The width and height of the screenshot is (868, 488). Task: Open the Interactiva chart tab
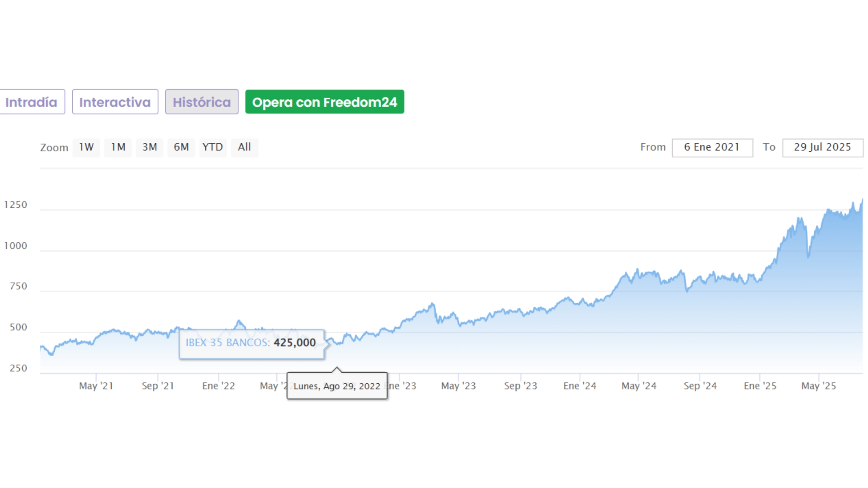[115, 102]
